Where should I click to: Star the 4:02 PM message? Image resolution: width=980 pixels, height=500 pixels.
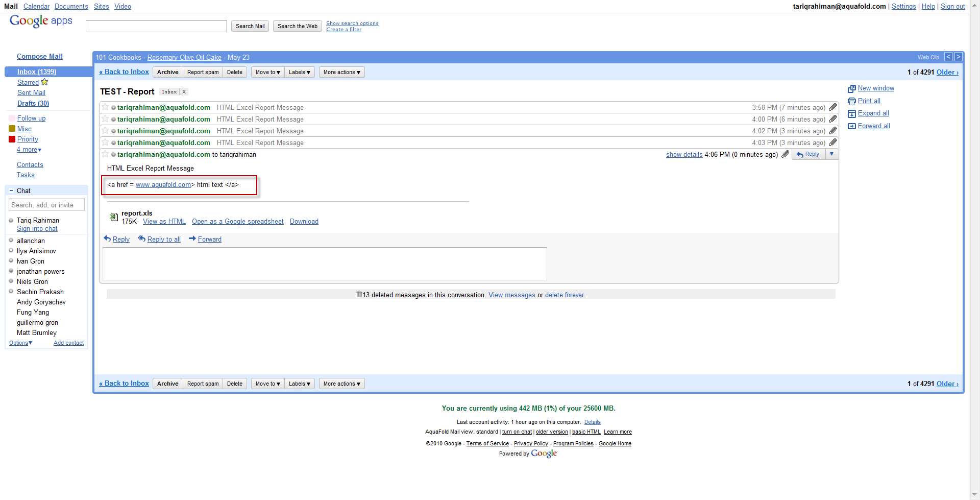point(105,130)
